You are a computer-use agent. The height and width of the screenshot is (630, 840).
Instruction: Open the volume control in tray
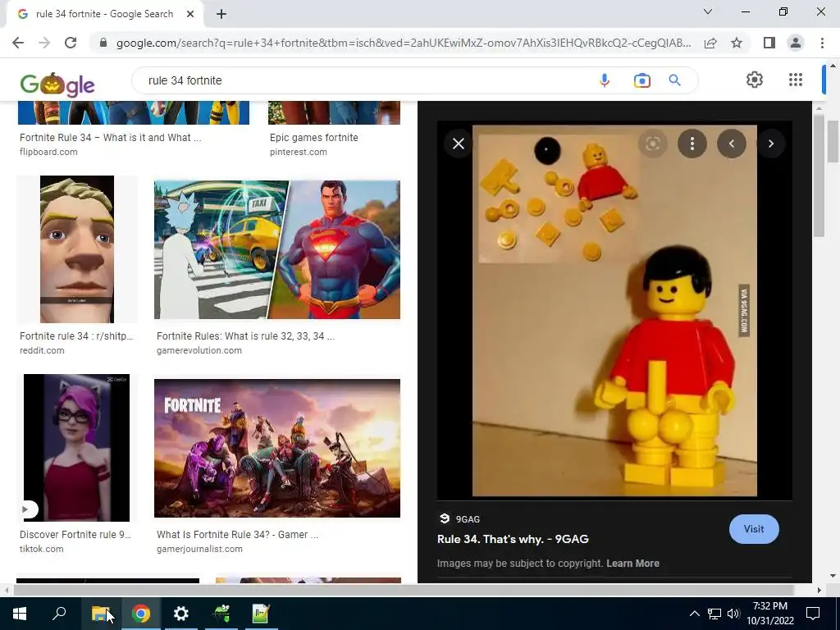click(733, 614)
